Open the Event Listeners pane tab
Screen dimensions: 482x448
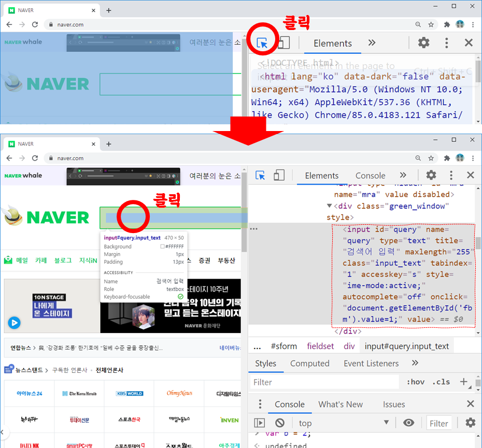pyautogui.click(x=371, y=364)
